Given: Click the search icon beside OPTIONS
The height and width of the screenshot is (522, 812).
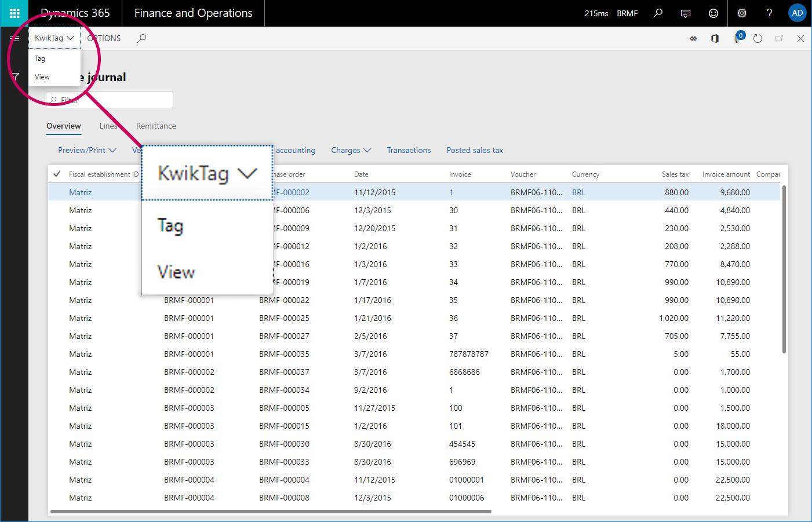Looking at the screenshot, I should (x=141, y=38).
